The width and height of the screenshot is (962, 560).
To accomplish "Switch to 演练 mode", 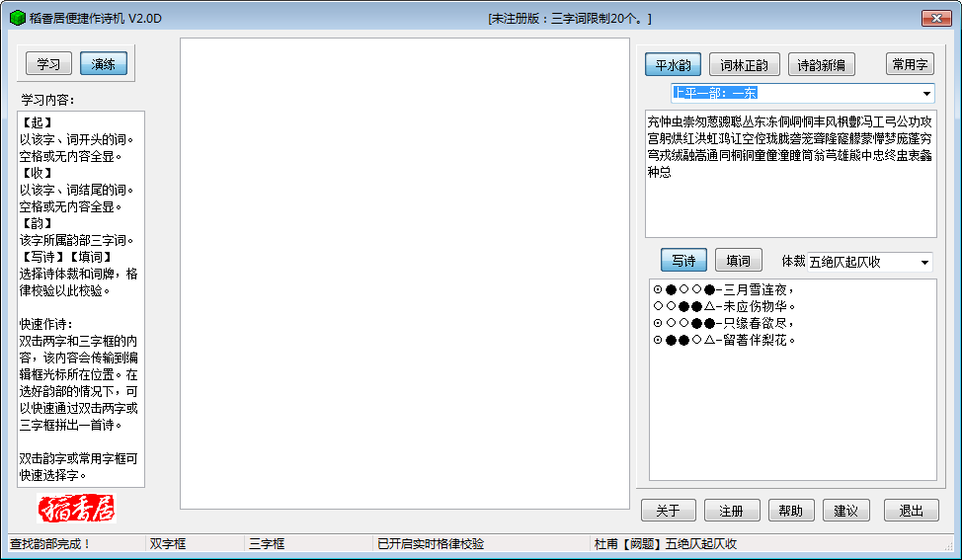I will tap(103, 64).
